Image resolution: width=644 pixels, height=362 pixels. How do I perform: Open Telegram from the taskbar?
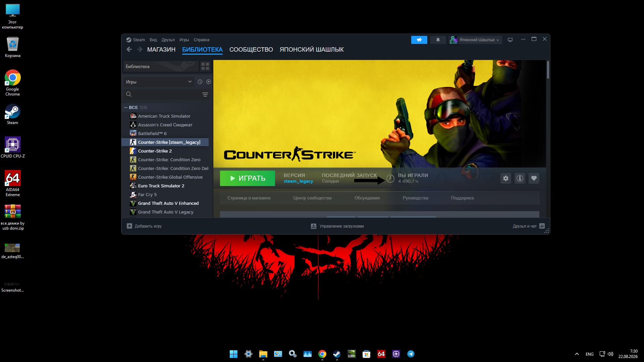pos(411,354)
